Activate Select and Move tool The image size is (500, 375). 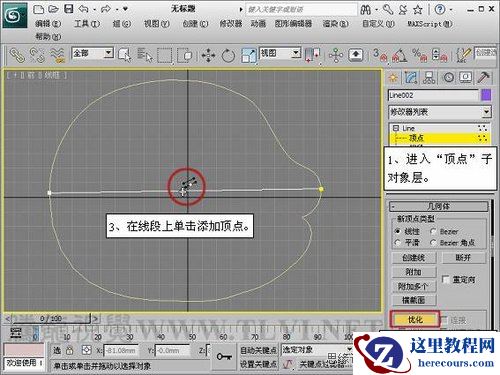point(209,55)
